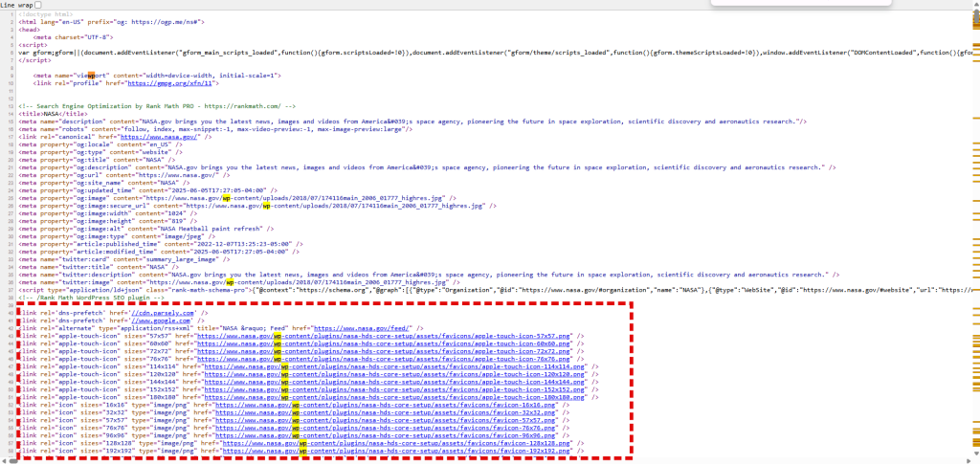The height and width of the screenshot is (464, 980).
Task: Click the article:modified_time meta line
Action: (x=161, y=252)
